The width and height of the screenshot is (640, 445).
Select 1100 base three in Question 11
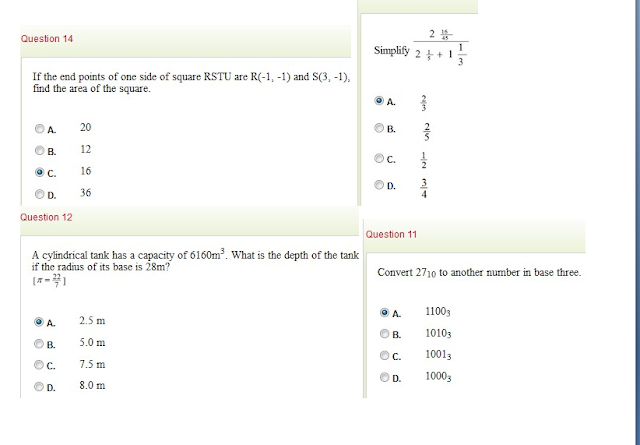coord(384,313)
